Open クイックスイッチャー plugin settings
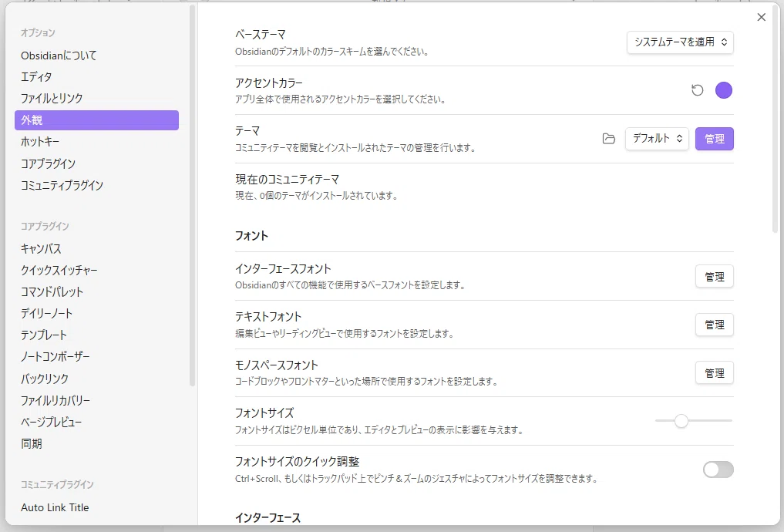 (x=96, y=270)
